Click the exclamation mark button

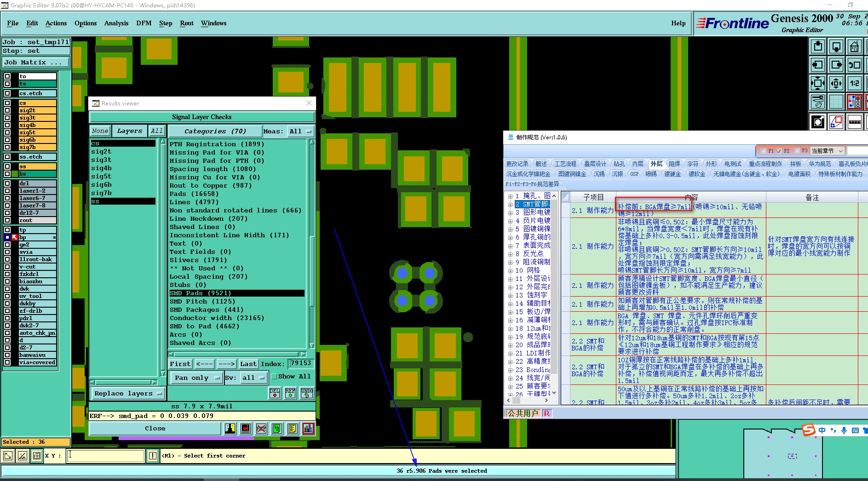153,456
